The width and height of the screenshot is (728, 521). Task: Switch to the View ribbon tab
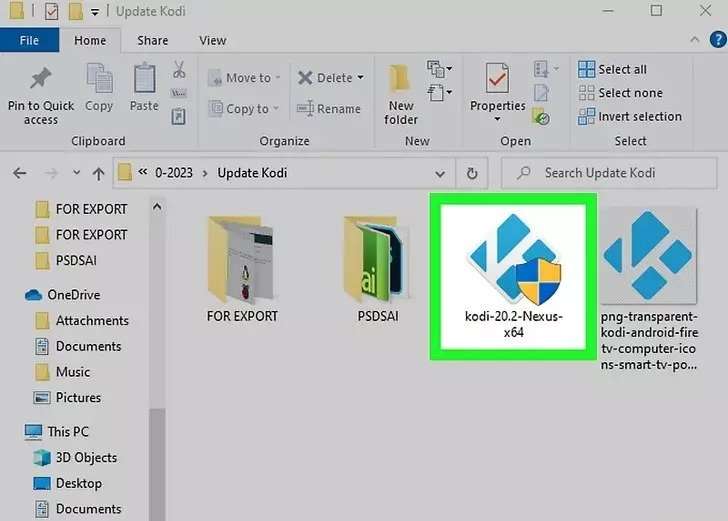click(213, 40)
